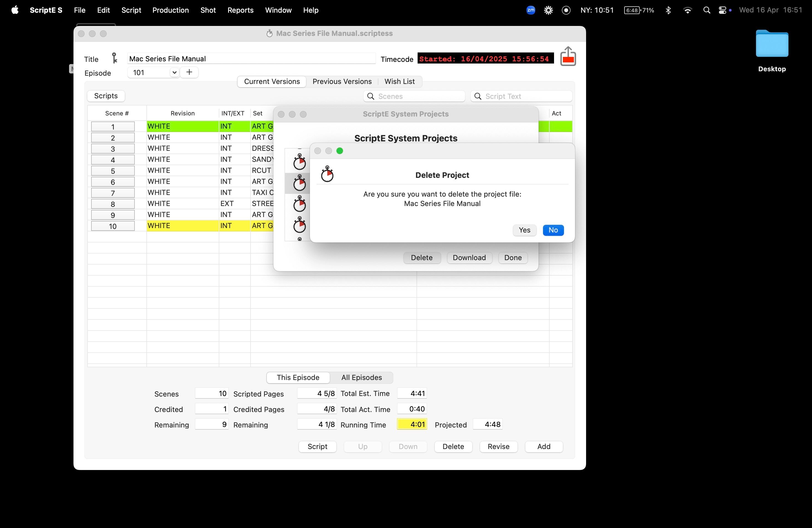Image resolution: width=812 pixels, height=528 pixels.
Task: Open macOS Control Center icon
Action: pos(722,10)
